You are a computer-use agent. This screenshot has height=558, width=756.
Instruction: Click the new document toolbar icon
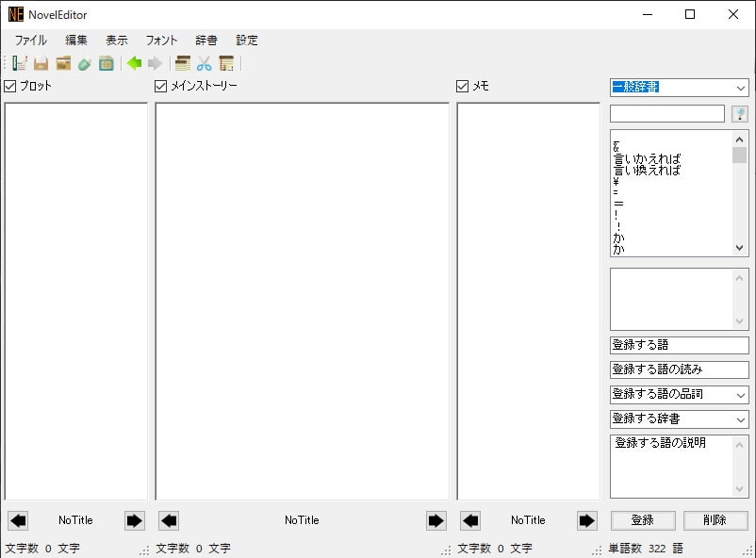(x=20, y=63)
